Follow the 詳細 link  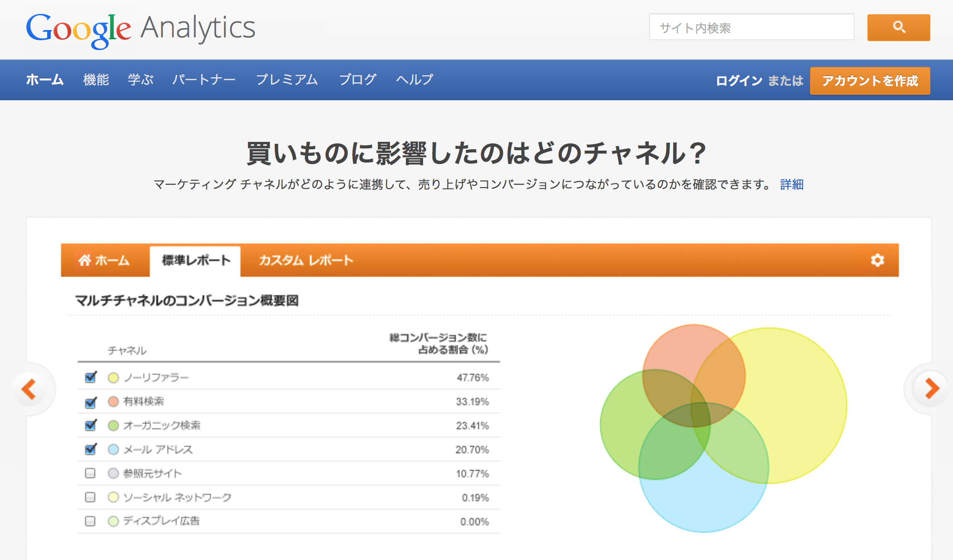point(792,185)
